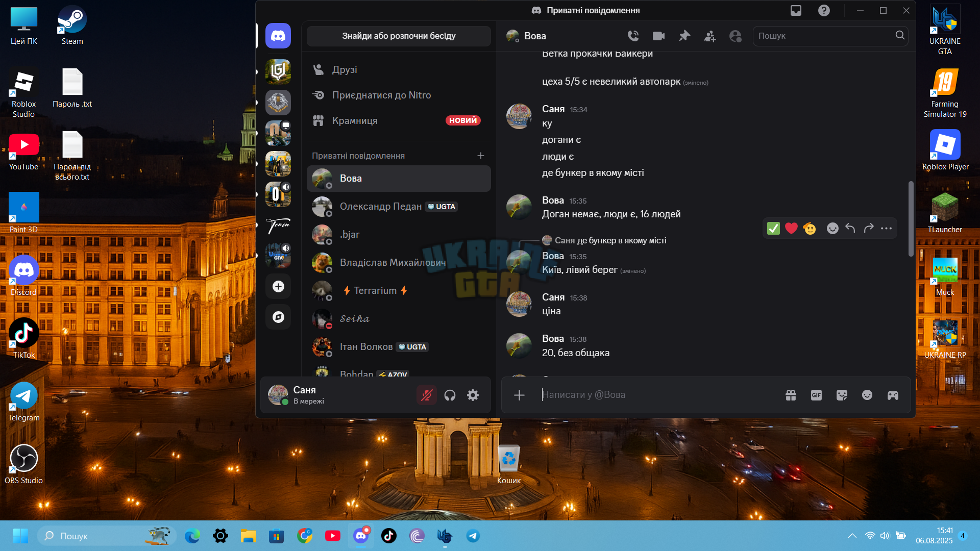The image size is (980, 551).
Task: Open TikTok from taskbar
Action: coord(389,536)
